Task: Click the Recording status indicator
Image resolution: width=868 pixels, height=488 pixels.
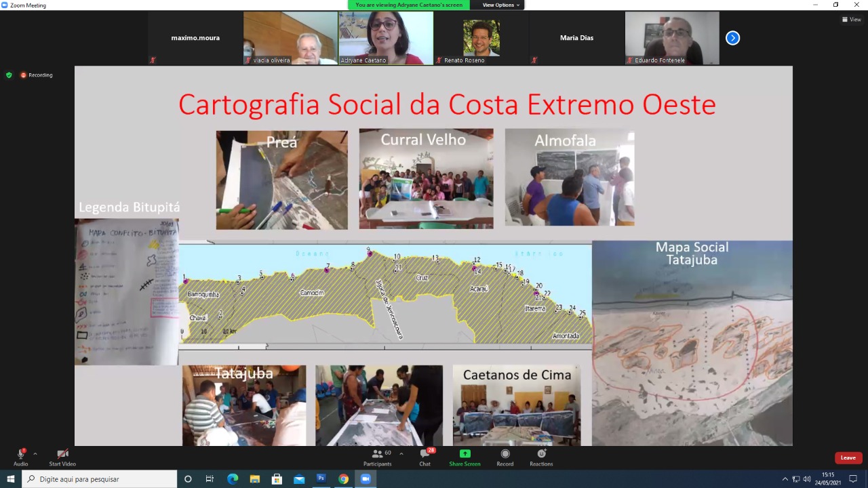Action: [37, 75]
